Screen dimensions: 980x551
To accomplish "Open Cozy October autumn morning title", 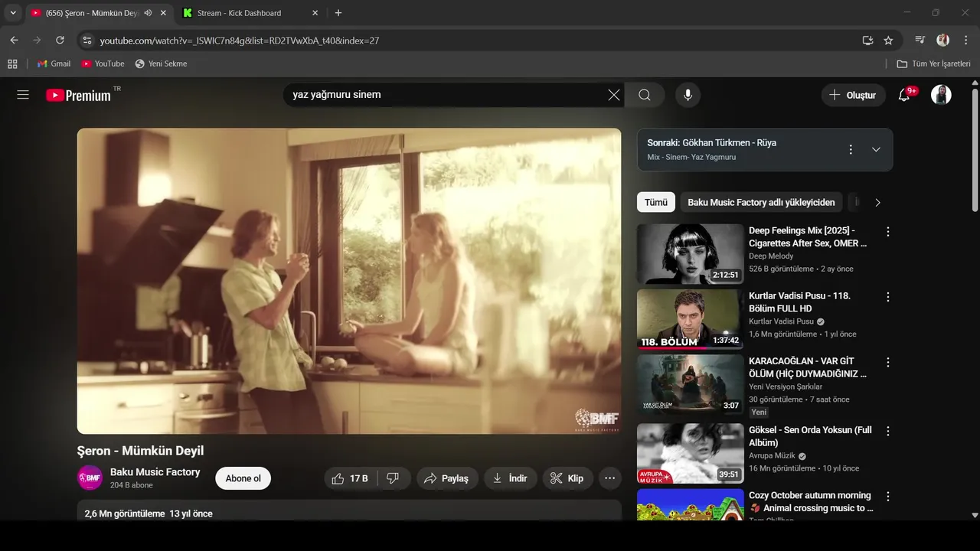I will tap(811, 502).
